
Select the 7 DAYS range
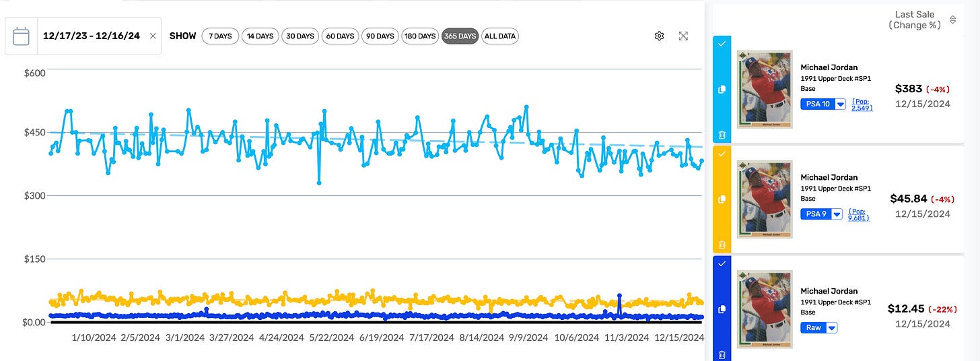[220, 36]
